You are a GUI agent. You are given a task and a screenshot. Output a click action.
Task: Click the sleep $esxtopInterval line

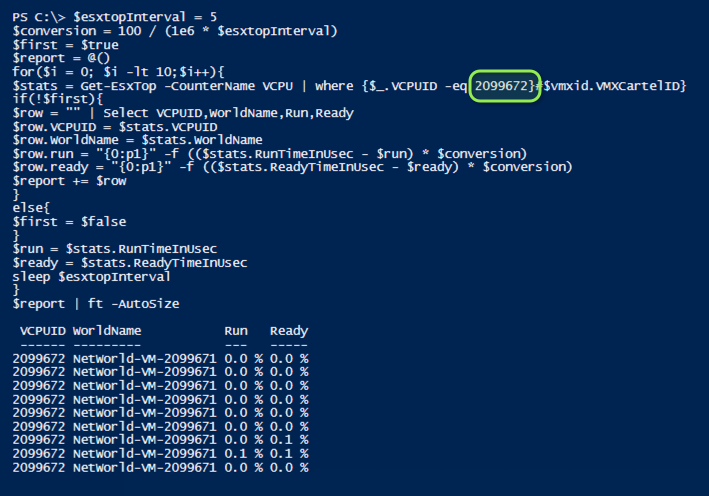coord(91,276)
